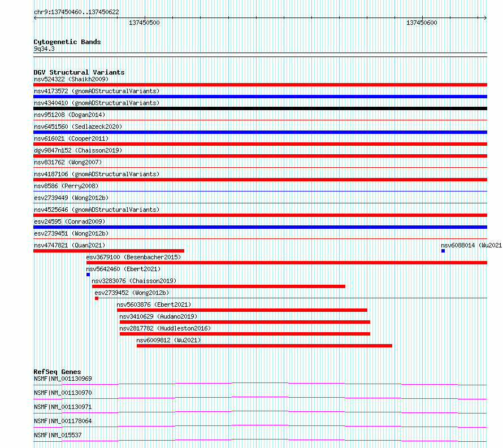Click the left arrow of the ruler
Viewport: 503px width, 448px height.
click(x=35, y=18)
